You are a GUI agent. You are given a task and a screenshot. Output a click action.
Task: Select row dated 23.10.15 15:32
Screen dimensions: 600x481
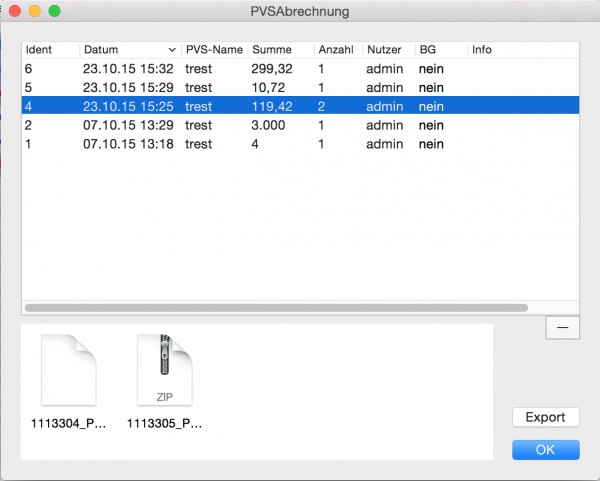point(300,69)
